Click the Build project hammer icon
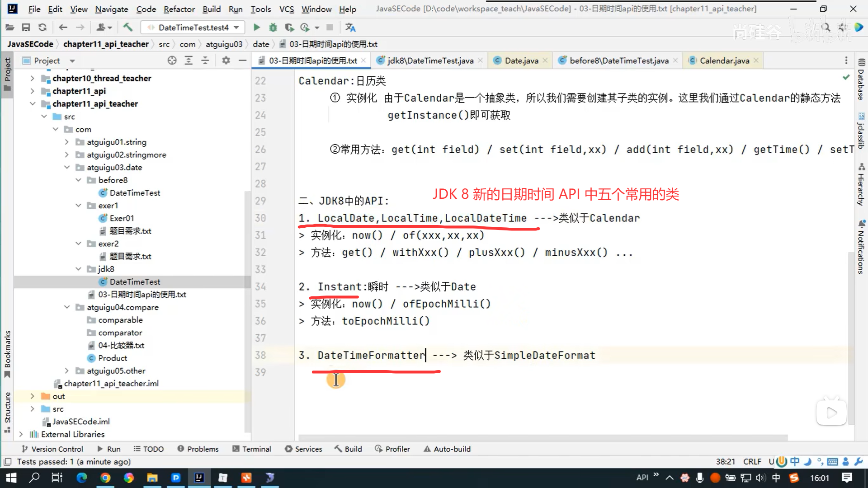Viewport: 868px width, 488px height. (x=128, y=28)
